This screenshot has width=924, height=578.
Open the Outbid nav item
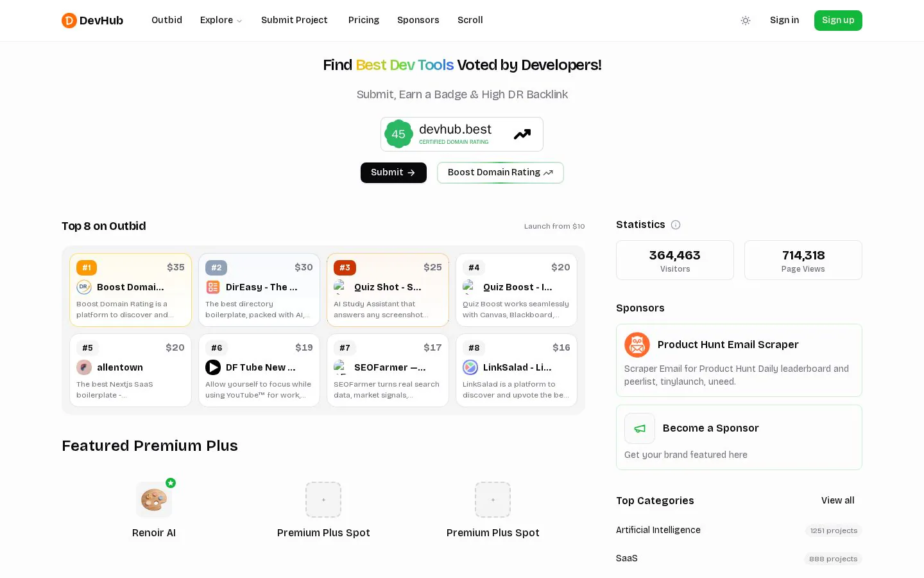tap(167, 20)
